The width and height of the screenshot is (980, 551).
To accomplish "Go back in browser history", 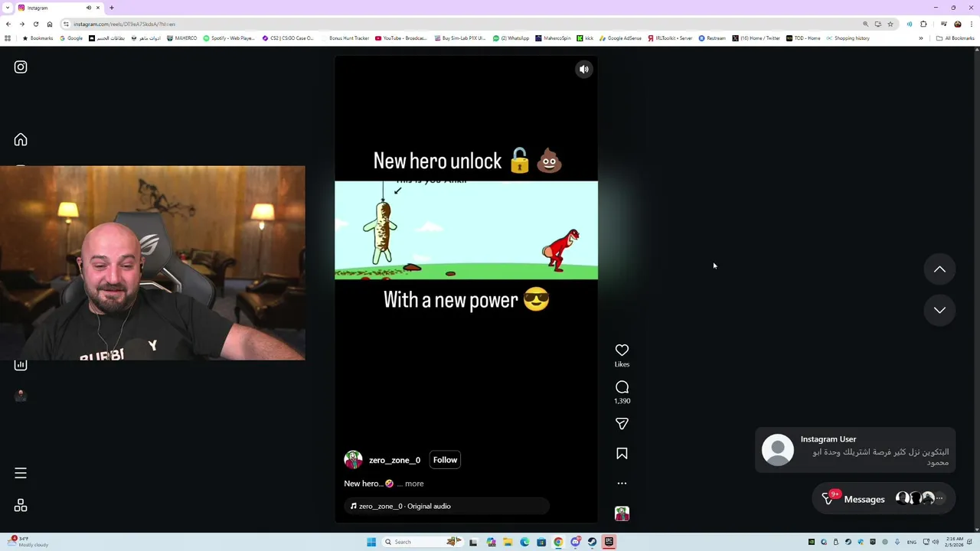I will pos(8,24).
